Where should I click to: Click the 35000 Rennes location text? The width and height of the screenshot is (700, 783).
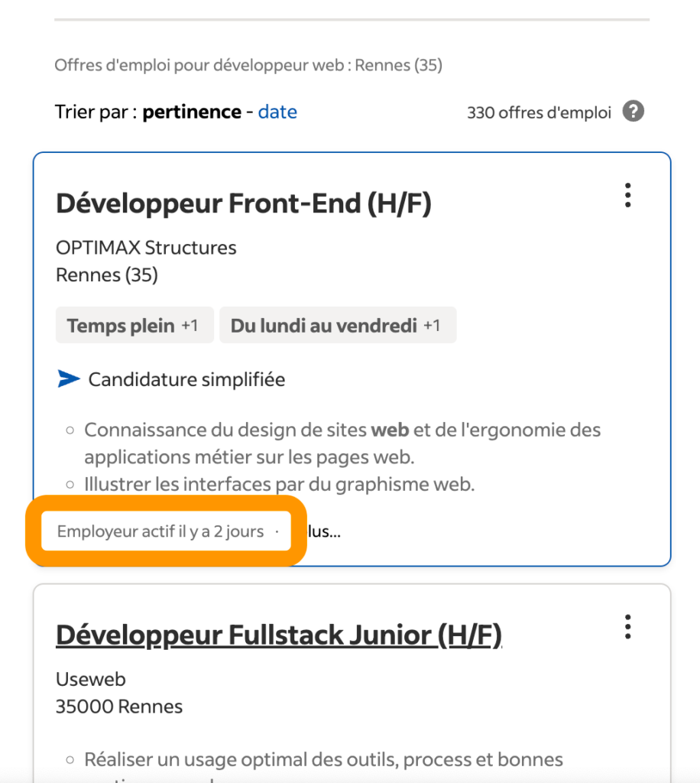pyautogui.click(x=119, y=707)
